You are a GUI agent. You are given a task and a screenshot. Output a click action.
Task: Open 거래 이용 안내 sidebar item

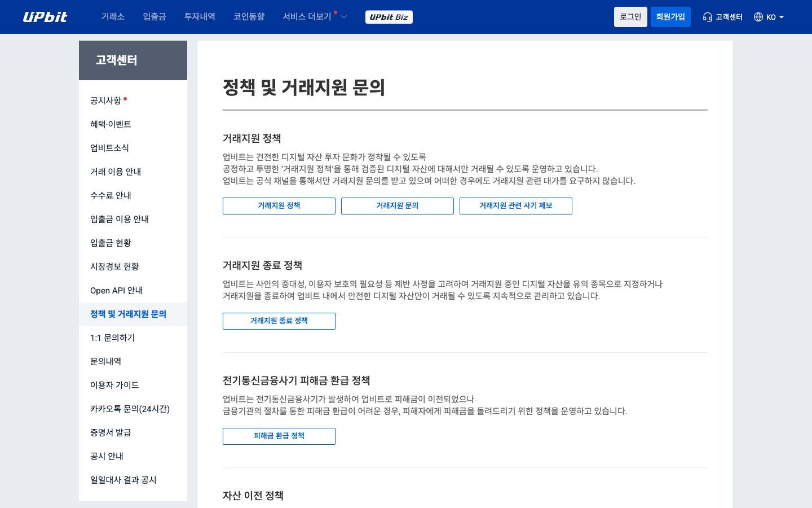click(133, 172)
